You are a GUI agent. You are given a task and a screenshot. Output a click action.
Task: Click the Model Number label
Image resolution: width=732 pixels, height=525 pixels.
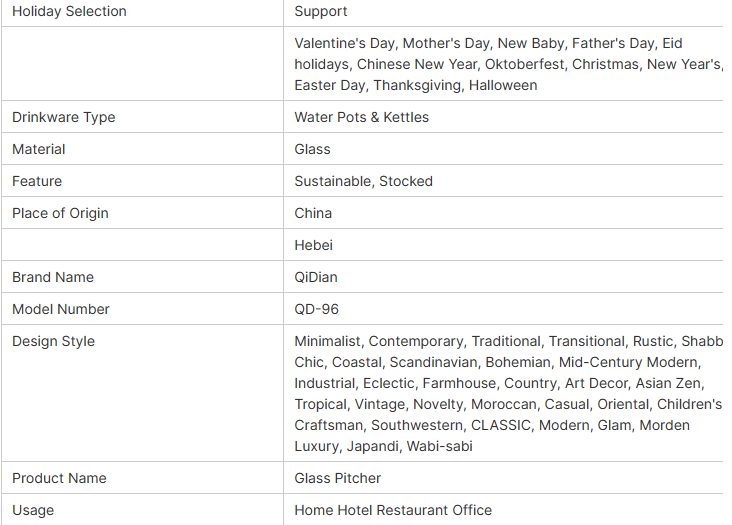click(x=61, y=309)
